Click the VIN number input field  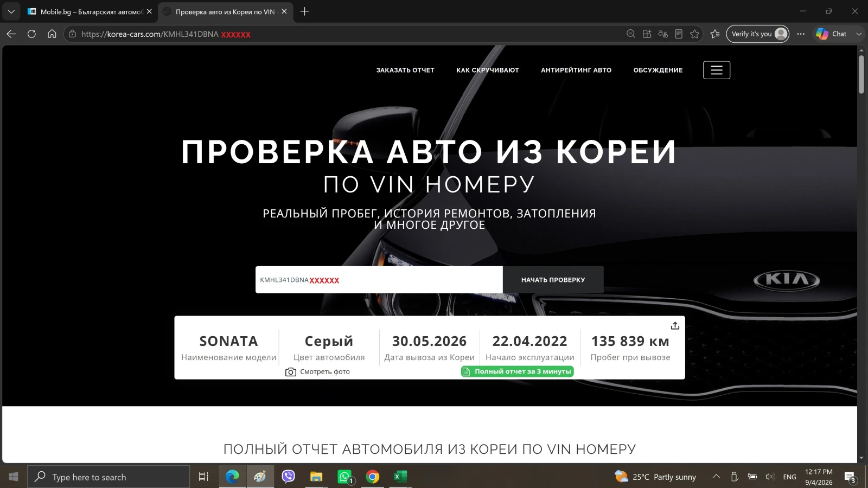[379, 280]
